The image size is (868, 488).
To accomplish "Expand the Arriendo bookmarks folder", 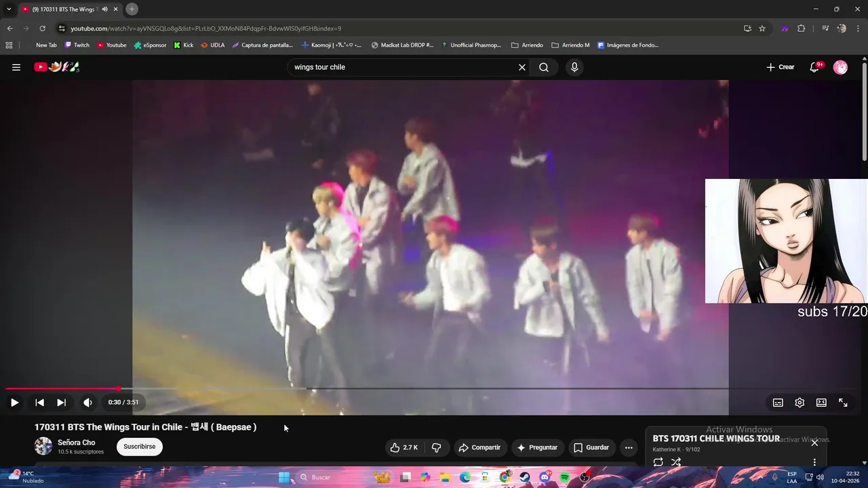I will tap(527, 45).
